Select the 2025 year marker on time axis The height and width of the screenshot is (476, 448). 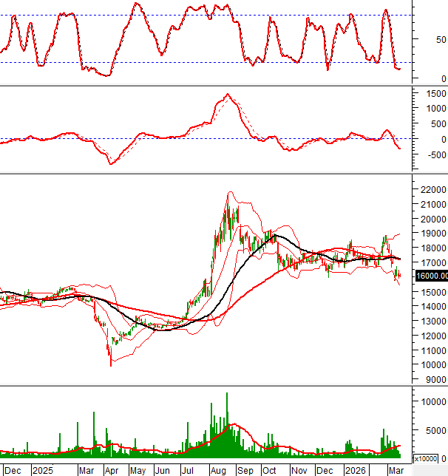pyautogui.click(x=42, y=470)
